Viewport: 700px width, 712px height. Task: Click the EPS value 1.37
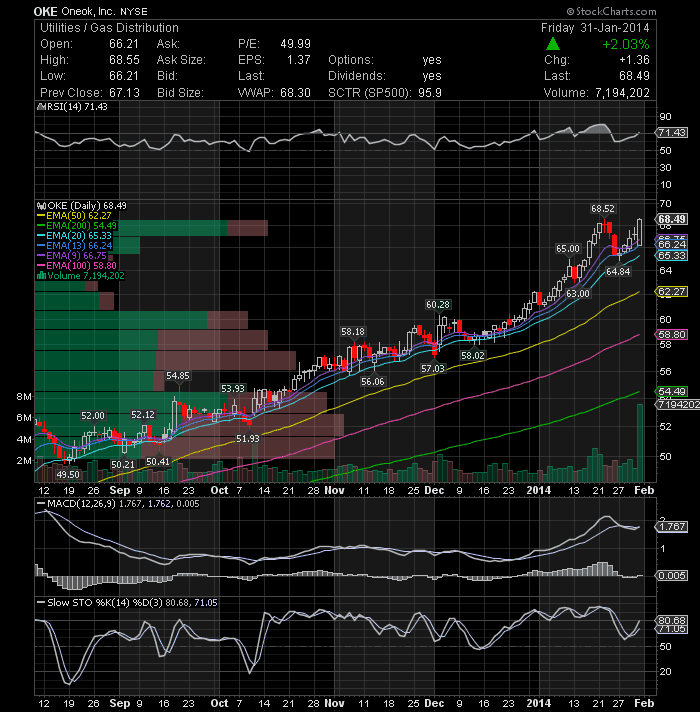coord(299,60)
